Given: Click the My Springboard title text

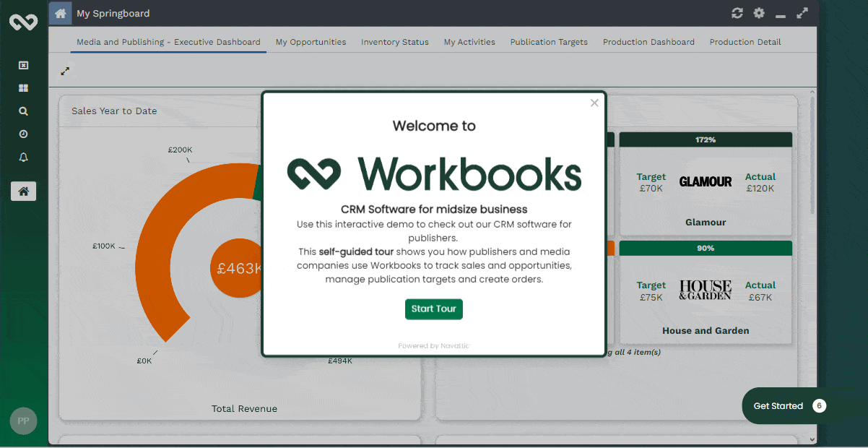Looking at the screenshot, I should pyautogui.click(x=113, y=13).
